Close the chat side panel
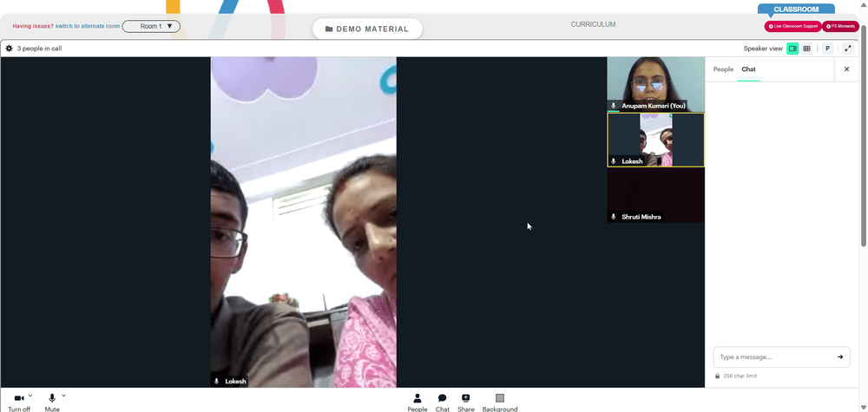Screen dimensions: 868x412 click(x=846, y=69)
